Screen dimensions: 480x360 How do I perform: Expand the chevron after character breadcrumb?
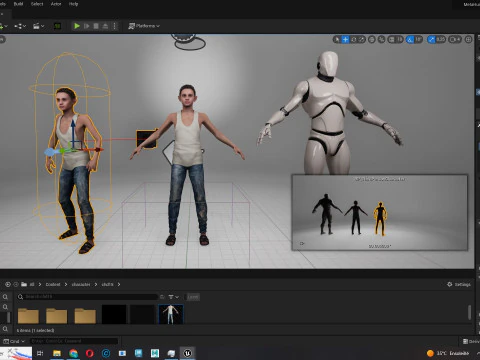click(96, 284)
